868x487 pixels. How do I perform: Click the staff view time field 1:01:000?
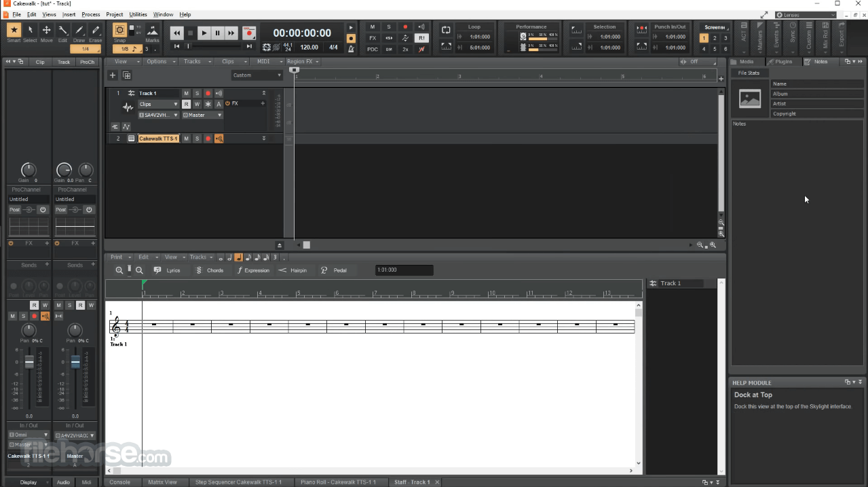404,270
